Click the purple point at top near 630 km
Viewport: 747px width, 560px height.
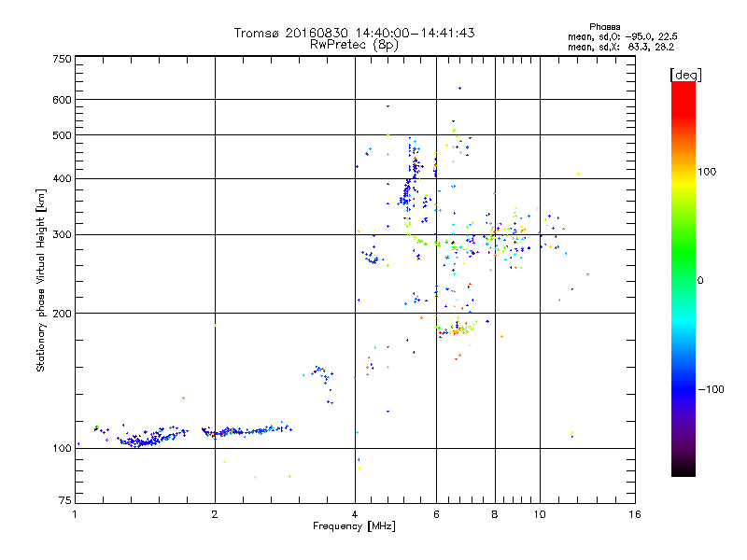tap(459, 88)
